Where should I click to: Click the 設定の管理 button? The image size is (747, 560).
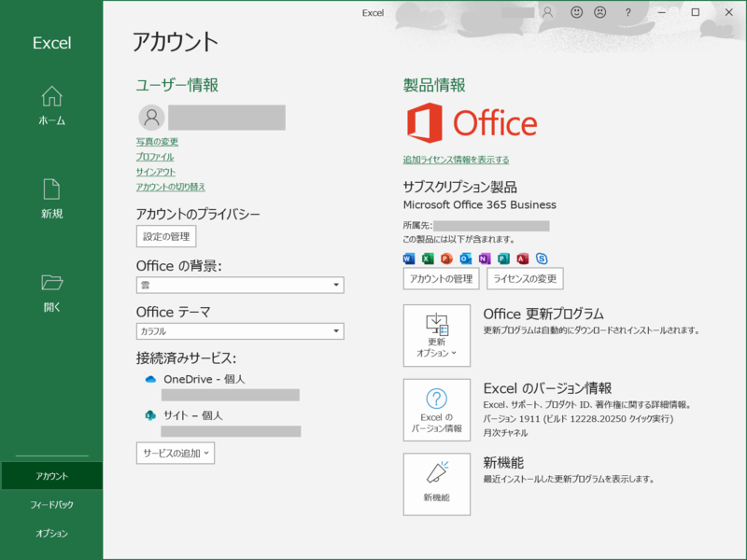pyautogui.click(x=164, y=236)
